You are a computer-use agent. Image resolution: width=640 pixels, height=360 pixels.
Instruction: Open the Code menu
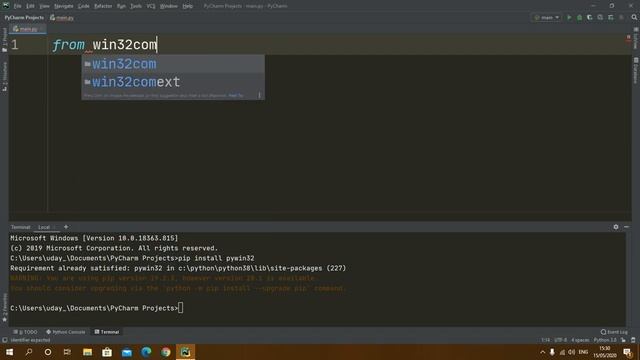click(84, 6)
